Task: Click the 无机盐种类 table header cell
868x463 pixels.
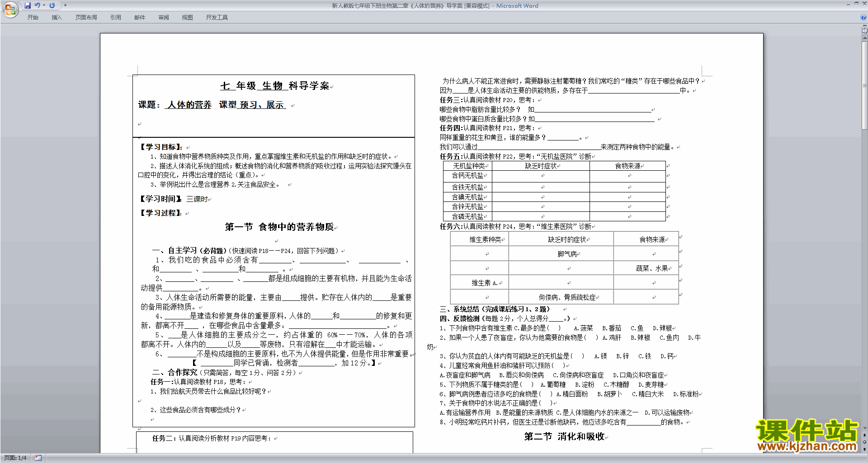Action: pos(469,166)
